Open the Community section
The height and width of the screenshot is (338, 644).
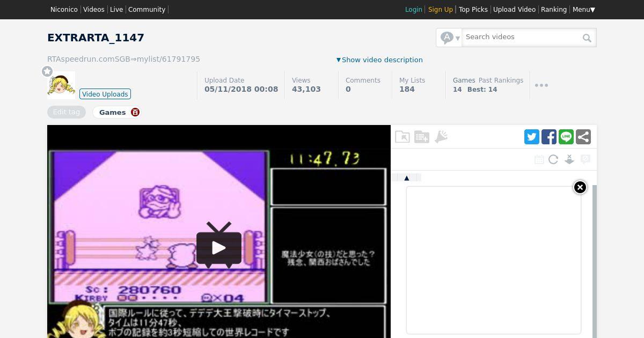(147, 10)
